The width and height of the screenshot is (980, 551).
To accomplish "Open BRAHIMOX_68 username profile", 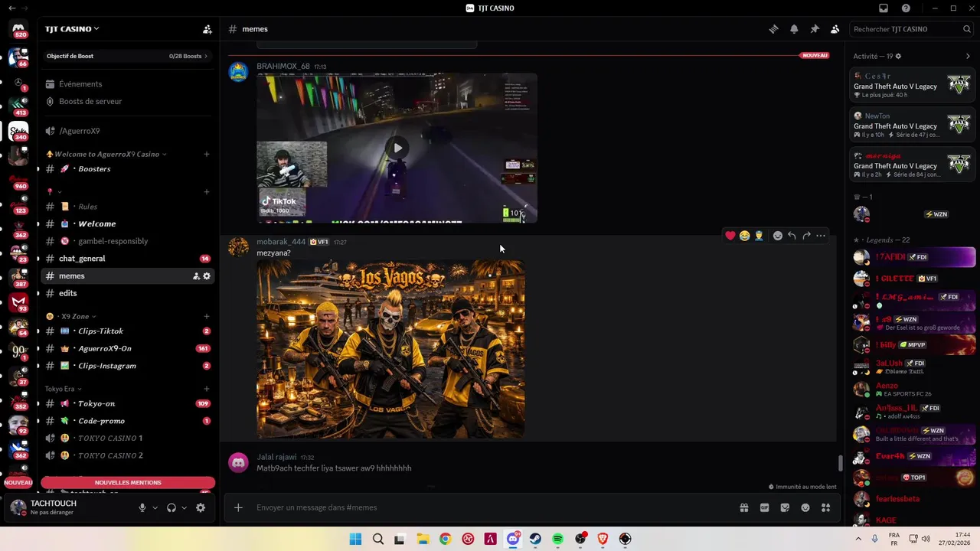I will tap(283, 67).
